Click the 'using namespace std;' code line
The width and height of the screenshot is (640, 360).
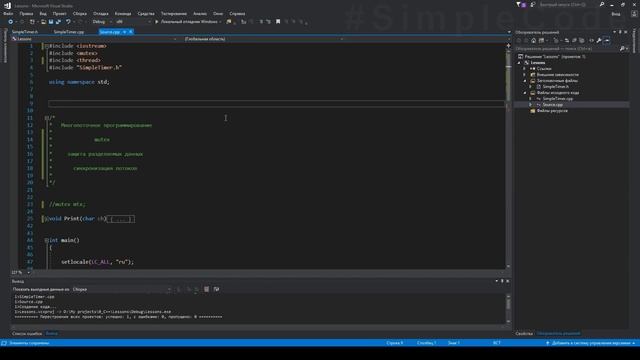pyautogui.click(x=79, y=82)
